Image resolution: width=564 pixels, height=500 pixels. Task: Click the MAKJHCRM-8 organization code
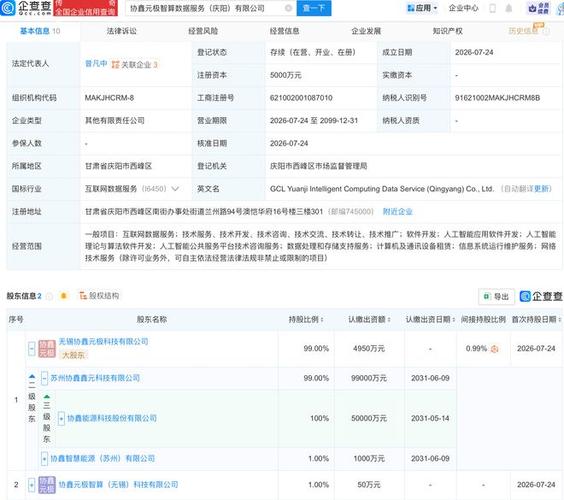point(109,98)
